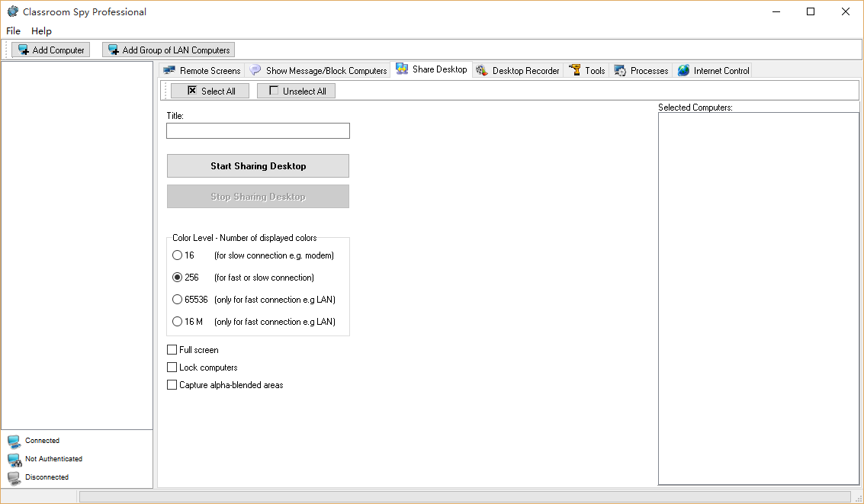Maximize the Classroom Spy window
The width and height of the screenshot is (864, 504).
point(811,11)
